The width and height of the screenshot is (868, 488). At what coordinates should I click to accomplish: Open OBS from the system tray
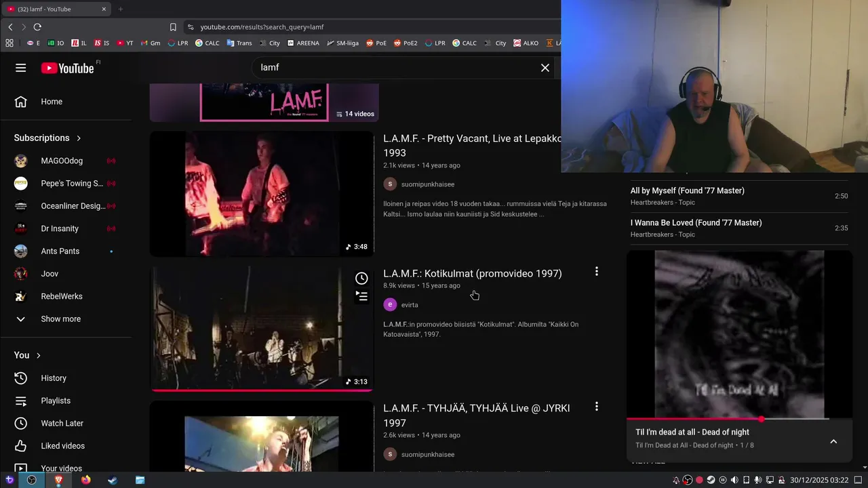[688, 480]
